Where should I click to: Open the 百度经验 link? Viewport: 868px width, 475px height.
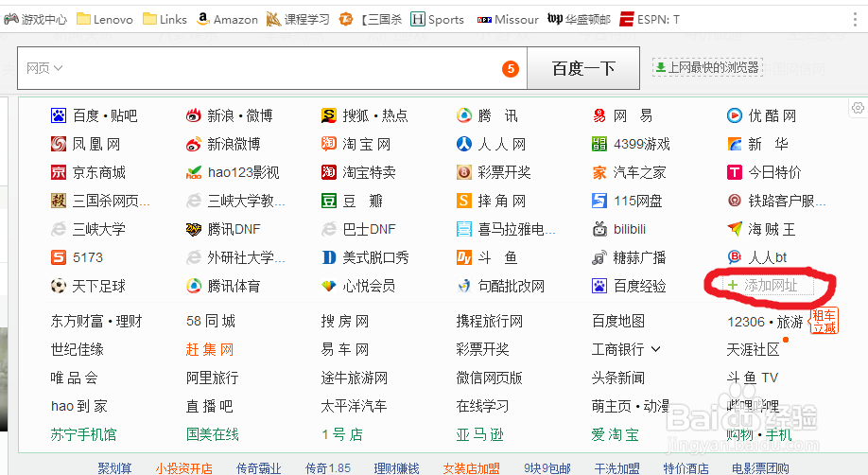coord(639,286)
